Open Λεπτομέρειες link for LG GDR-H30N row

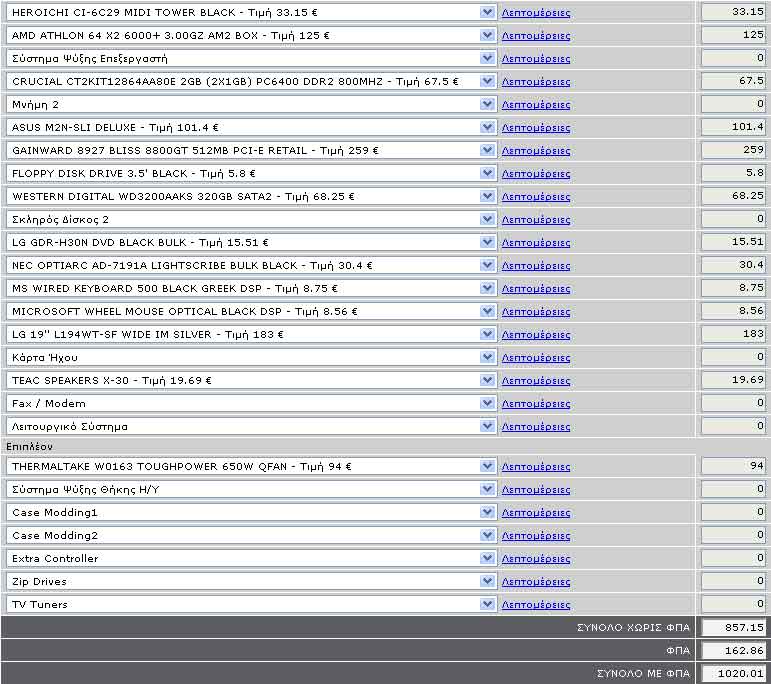[x=536, y=243]
